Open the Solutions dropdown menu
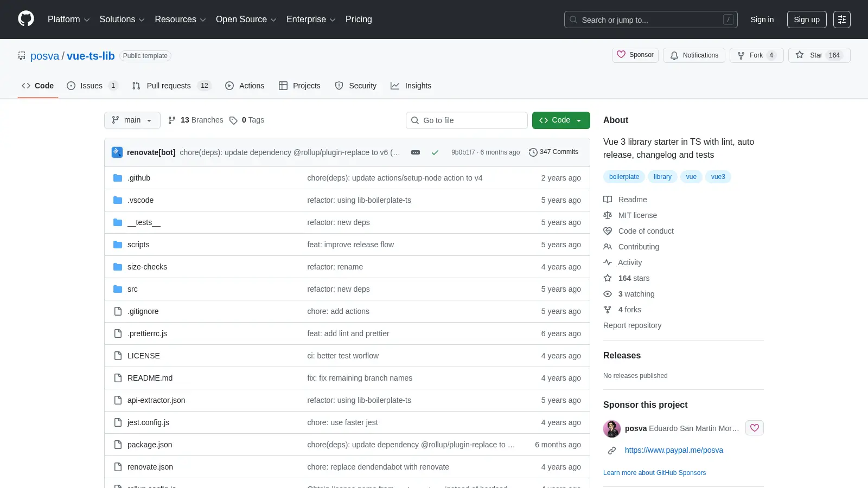The height and width of the screenshot is (488, 868). (122, 20)
